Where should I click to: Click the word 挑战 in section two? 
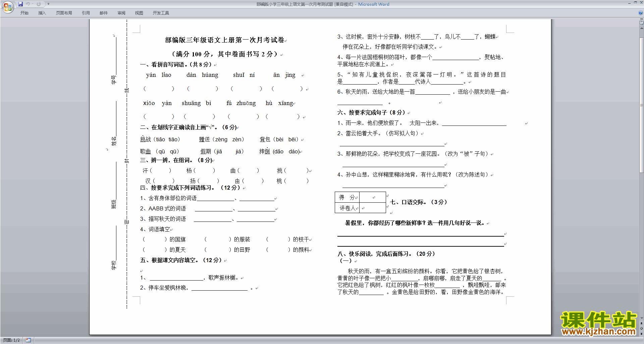(146, 139)
